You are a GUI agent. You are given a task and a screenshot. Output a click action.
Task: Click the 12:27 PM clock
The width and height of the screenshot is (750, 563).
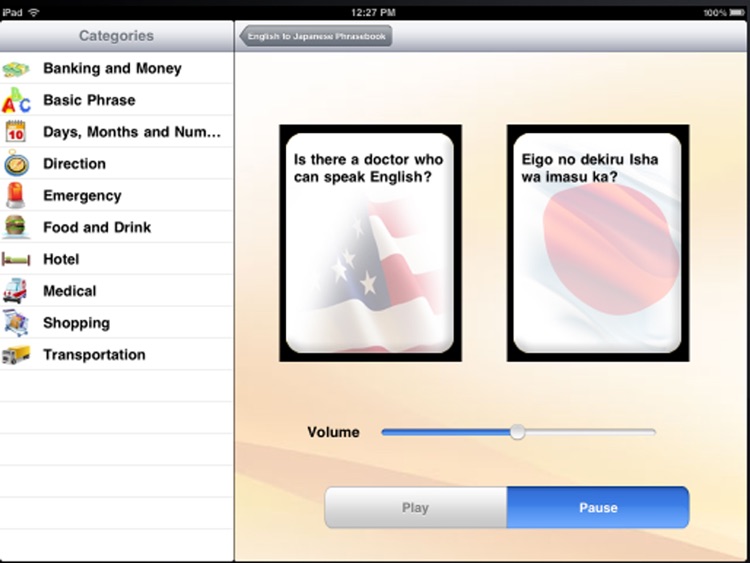(373, 12)
